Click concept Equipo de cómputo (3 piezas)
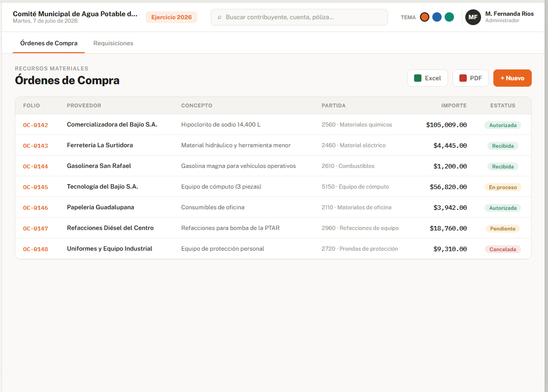This screenshot has width=548, height=392. (x=221, y=186)
